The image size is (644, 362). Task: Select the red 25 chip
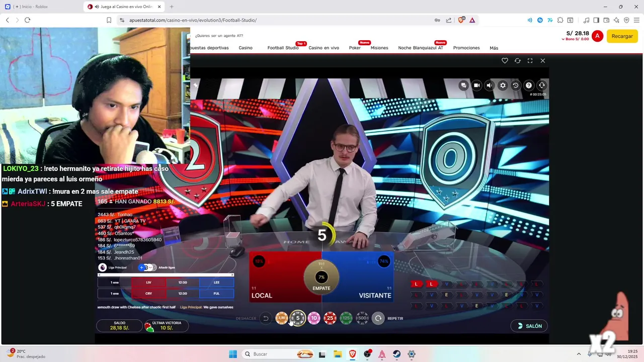[330, 318]
